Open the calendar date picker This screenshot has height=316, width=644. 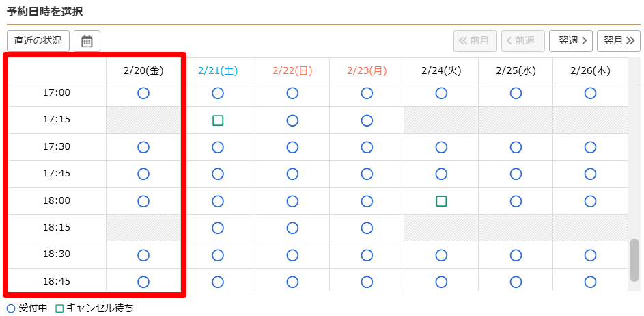click(87, 41)
